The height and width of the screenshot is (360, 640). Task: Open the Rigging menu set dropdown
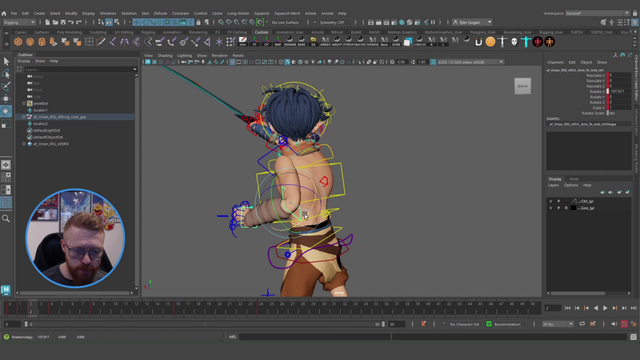pos(19,22)
